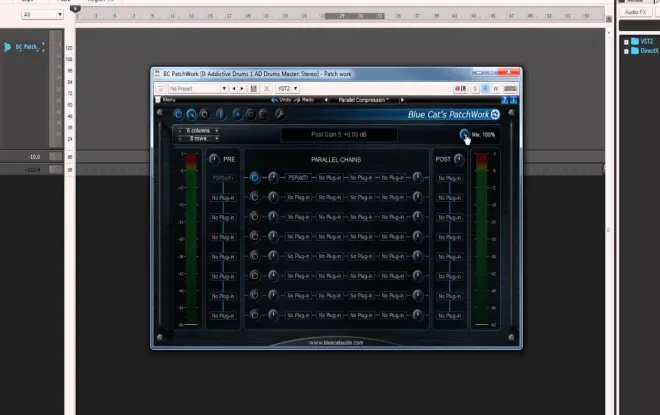Toggle the first parallel chain power button
This screenshot has width=660, height=415.
pos(254,177)
